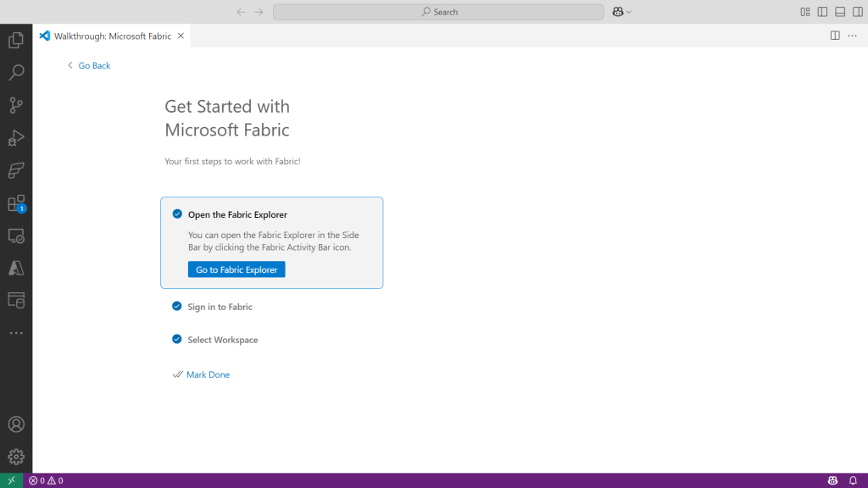Expand the Select Workspace step
The height and width of the screenshot is (488, 868).
[223, 340]
